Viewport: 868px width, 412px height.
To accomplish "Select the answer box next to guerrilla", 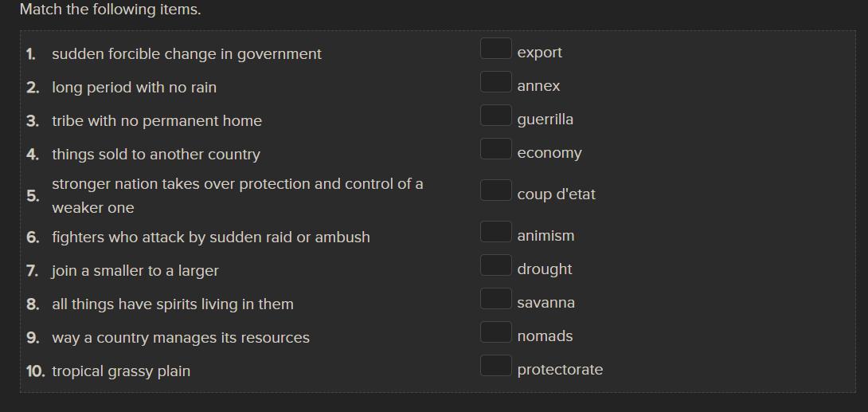I will [x=495, y=116].
